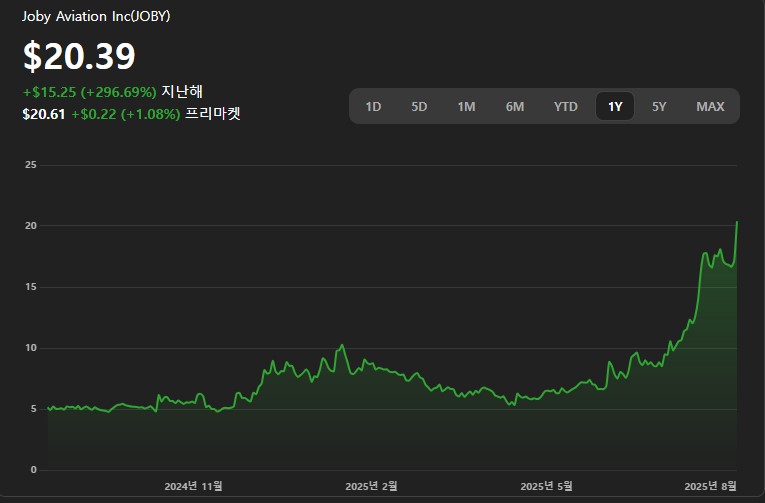The width and height of the screenshot is (765, 503).
Task: Click the +$0.22 (+1.08%) pre-market change
Action: click(x=126, y=114)
